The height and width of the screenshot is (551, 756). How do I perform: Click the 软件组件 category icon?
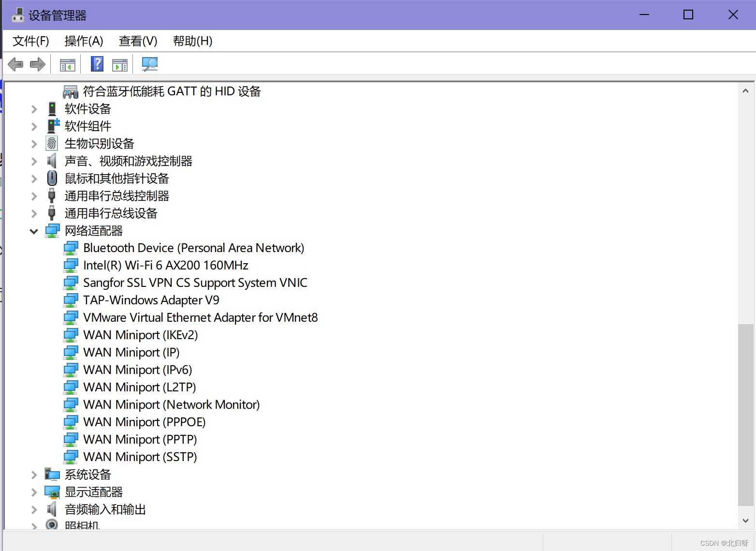[x=53, y=126]
